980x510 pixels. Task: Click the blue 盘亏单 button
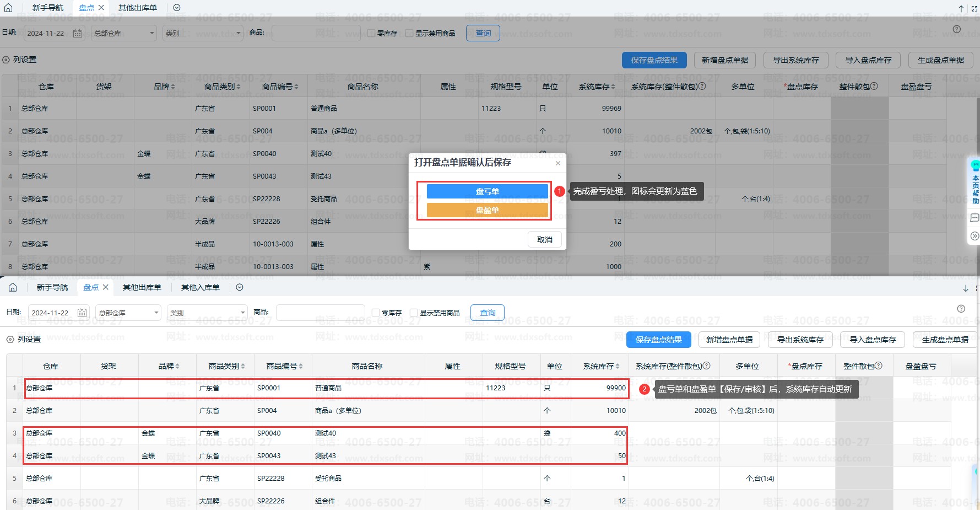(x=487, y=191)
